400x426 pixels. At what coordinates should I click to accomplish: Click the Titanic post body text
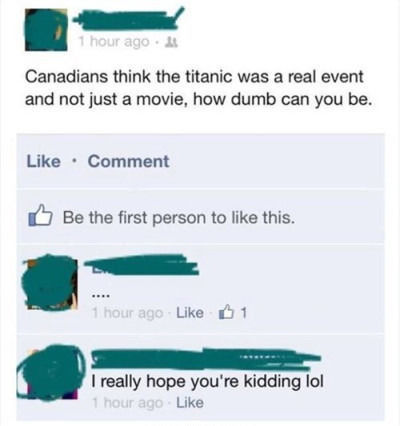(198, 88)
